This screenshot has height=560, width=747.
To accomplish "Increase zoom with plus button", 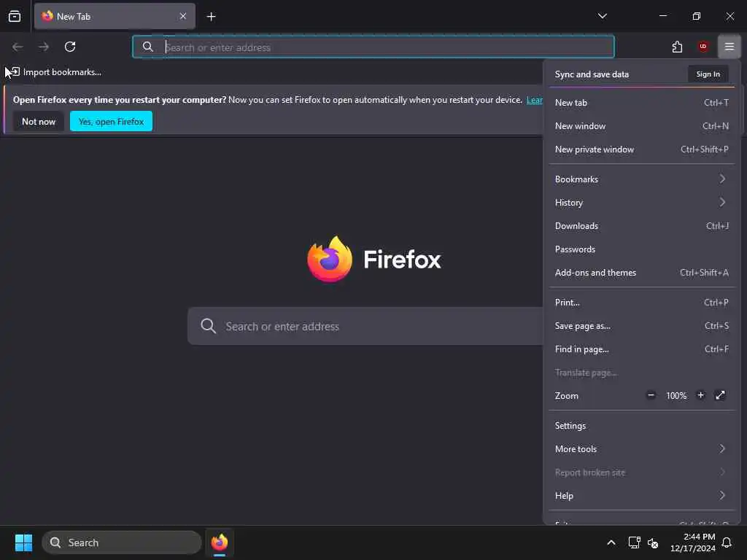I will click(700, 395).
